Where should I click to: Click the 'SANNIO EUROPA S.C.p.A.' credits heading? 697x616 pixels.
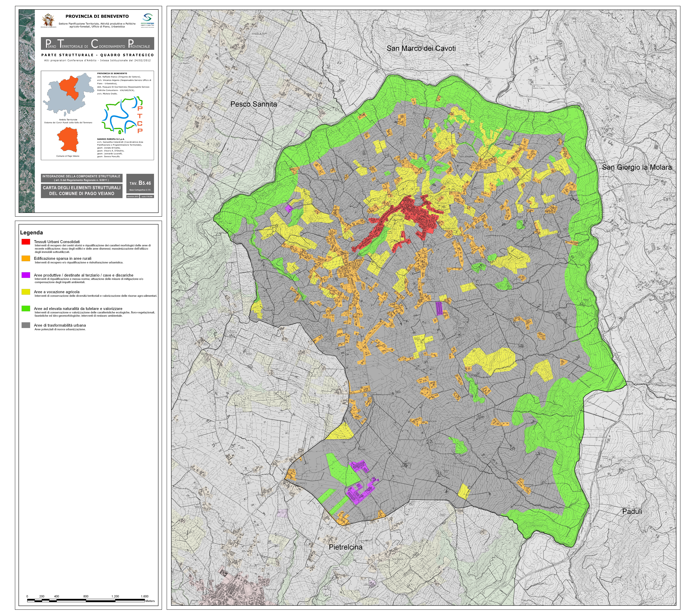(x=111, y=139)
